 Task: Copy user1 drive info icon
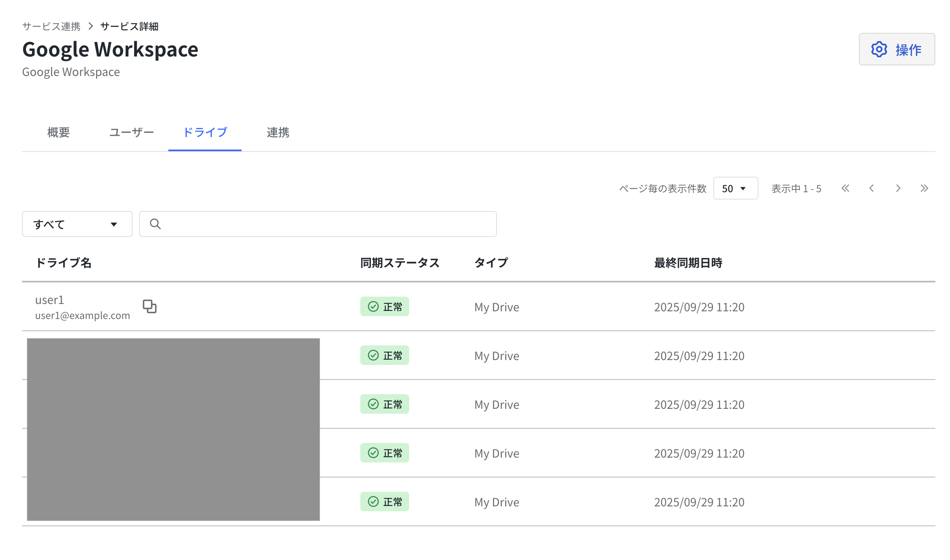(150, 306)
